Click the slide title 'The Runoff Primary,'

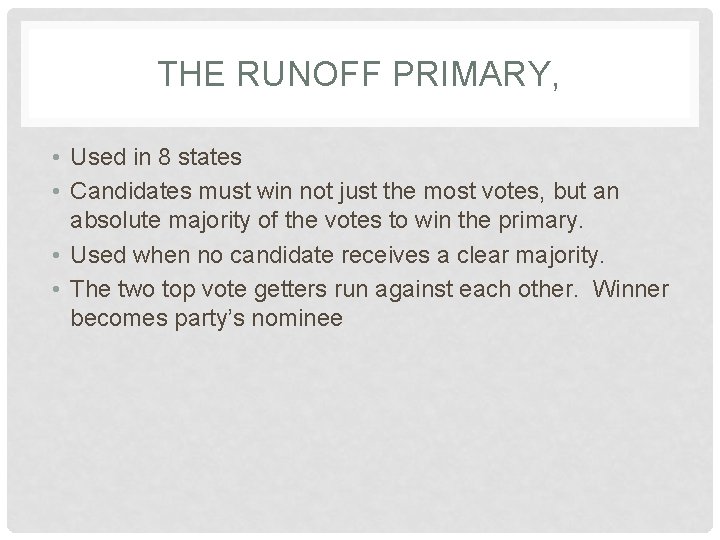(x=359, y=73)
